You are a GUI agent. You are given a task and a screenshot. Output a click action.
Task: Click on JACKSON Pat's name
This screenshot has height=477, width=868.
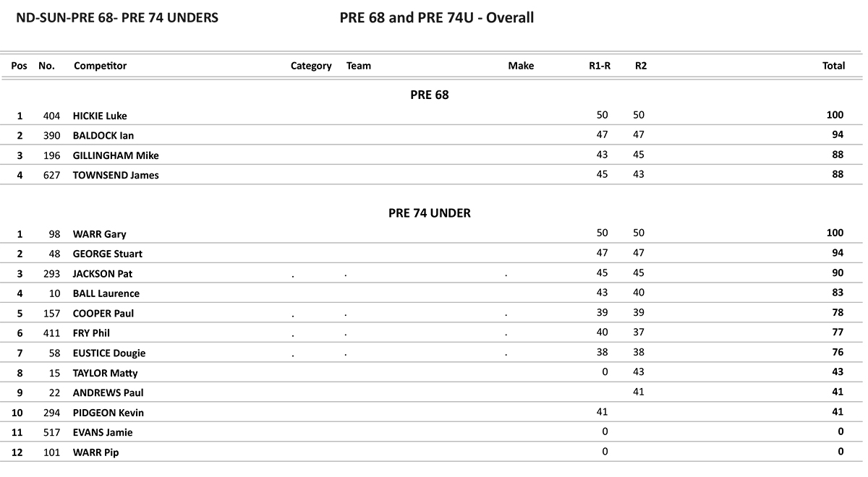[103, 274]
